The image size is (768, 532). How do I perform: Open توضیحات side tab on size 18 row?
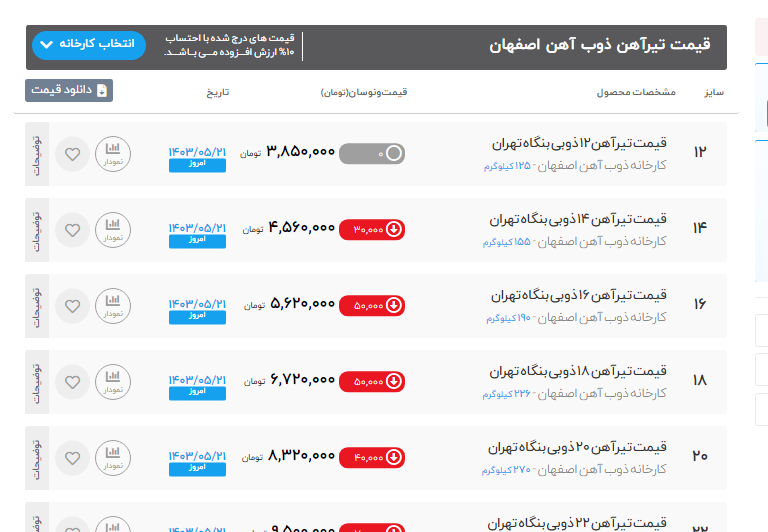point(38,381)
